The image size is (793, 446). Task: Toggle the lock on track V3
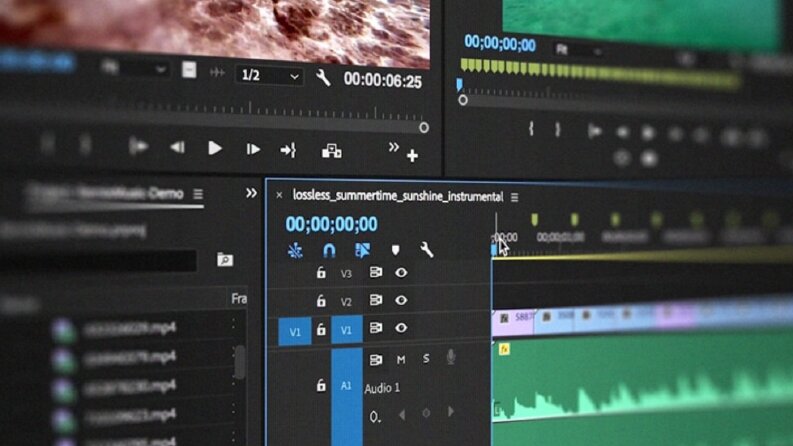point(321,273)
